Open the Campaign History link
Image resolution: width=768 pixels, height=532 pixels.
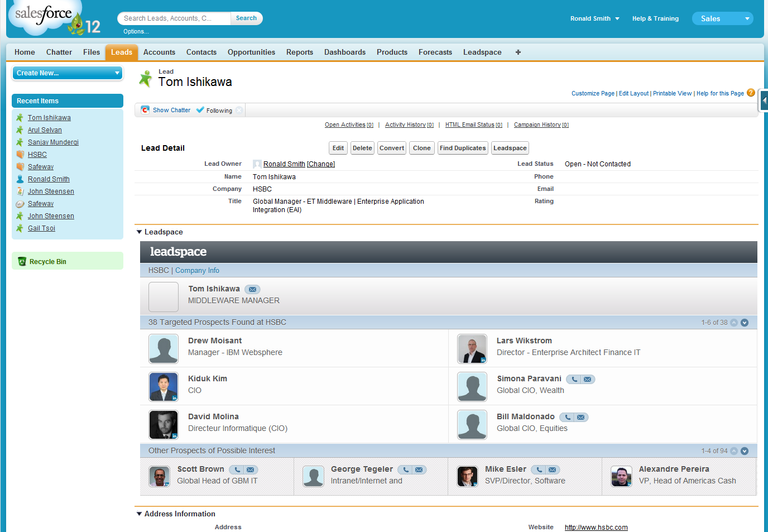(541, 125)
